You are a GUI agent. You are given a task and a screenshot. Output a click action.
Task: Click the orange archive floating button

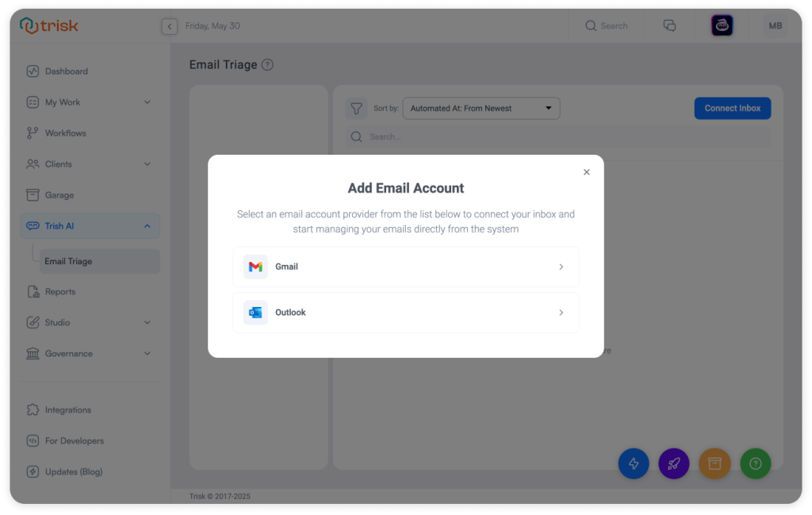[x=714, y=463]
